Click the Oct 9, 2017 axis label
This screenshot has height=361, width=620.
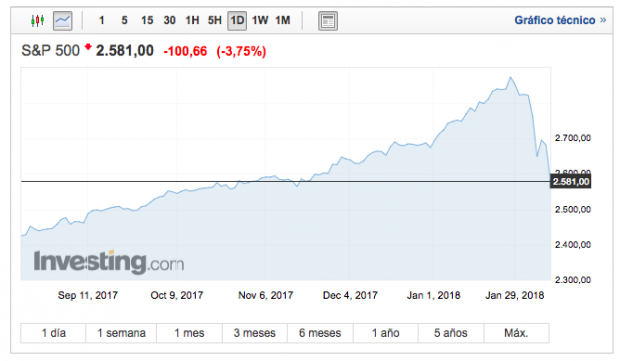tap(177, 295)
